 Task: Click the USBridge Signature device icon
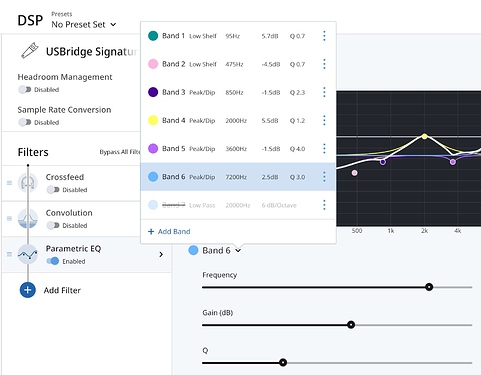pyautogui.click(x=30, y=51)
